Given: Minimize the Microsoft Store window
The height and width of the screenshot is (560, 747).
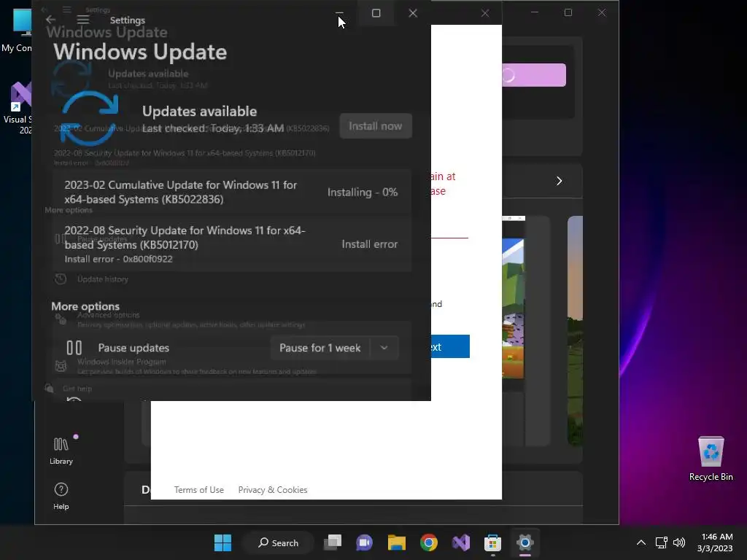Looking at the screenshot, I should 535,12.
